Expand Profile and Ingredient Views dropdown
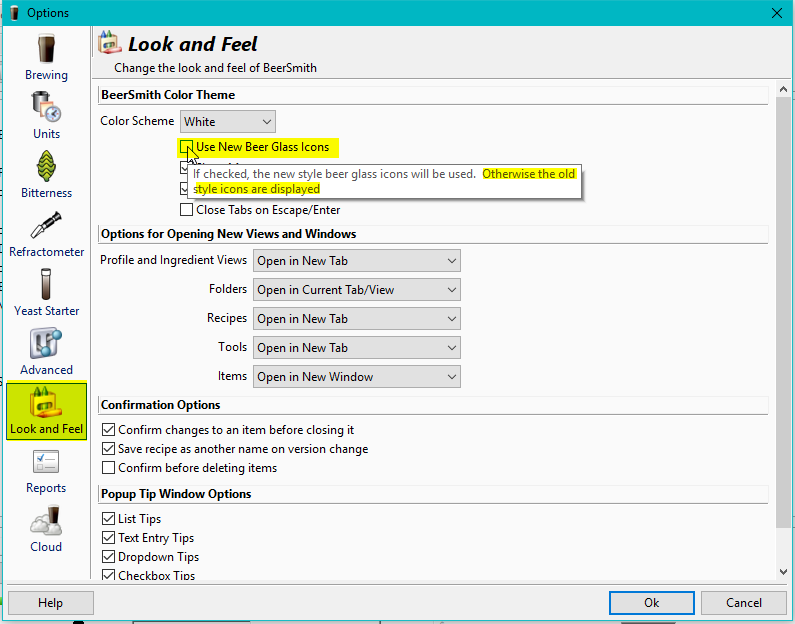 click(356, 261)
